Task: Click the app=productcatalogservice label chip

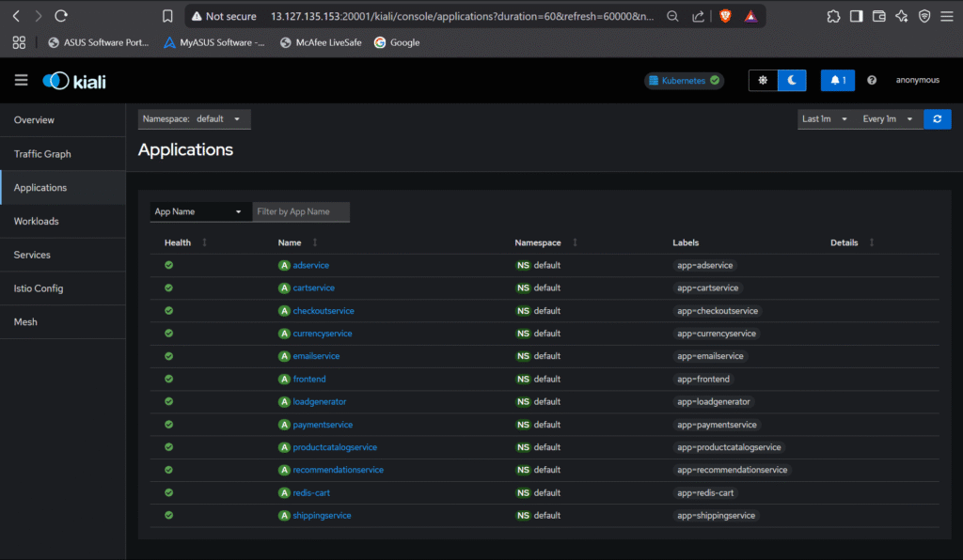Action: click(729, 447)
